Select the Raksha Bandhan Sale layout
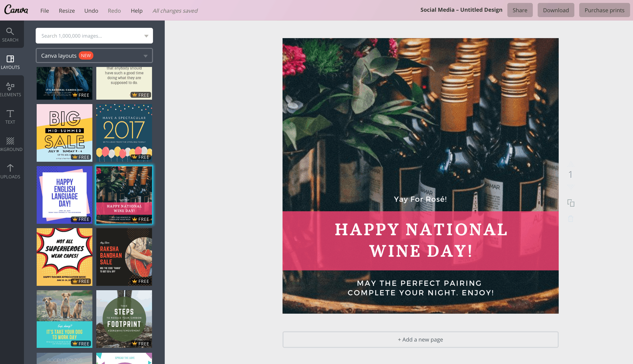This screenshot has height=364, width=633. tap(124, 257)
